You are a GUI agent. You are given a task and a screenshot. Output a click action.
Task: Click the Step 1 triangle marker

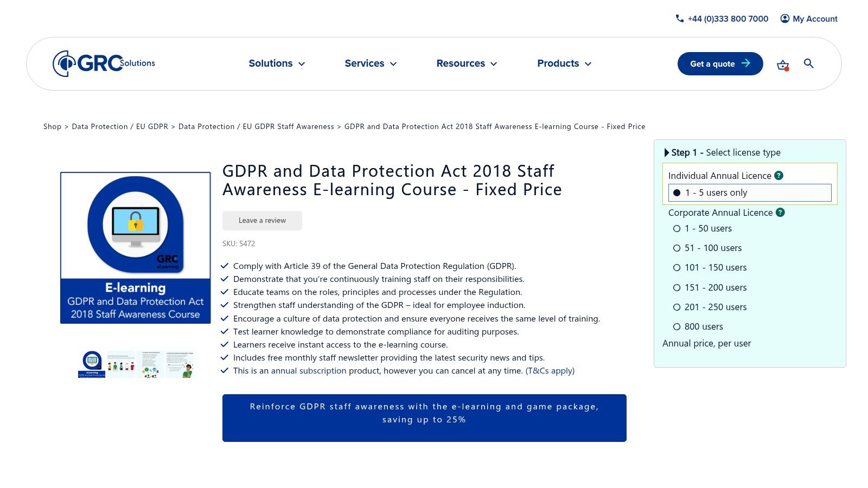pos(667,152)
